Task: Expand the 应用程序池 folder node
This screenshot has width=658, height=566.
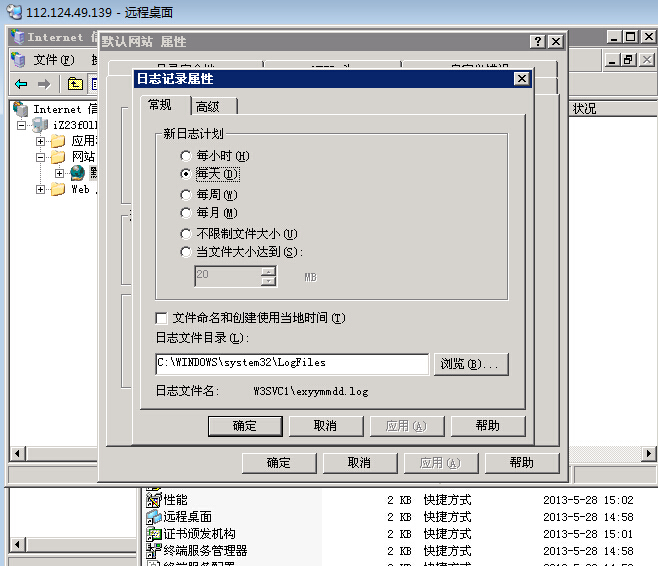Action: [41, 141]
